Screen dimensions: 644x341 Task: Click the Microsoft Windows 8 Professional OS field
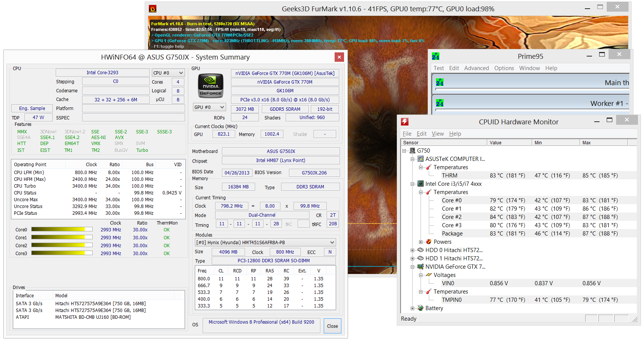pyautogui.click(x=262, y=326)
